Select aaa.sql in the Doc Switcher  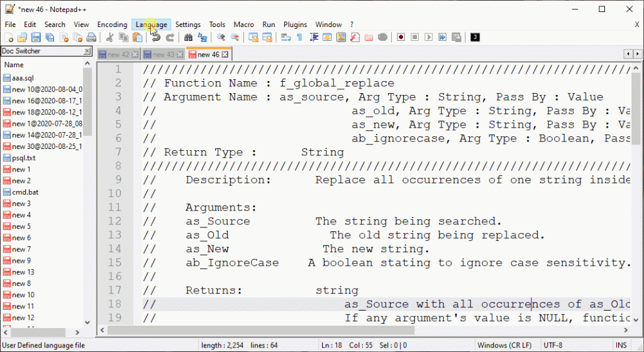(23, 78)
